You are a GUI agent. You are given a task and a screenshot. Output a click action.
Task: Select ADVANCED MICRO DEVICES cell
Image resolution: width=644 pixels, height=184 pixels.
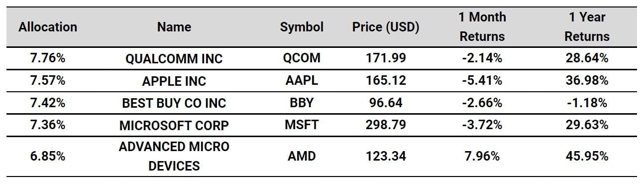click(174, 156)
